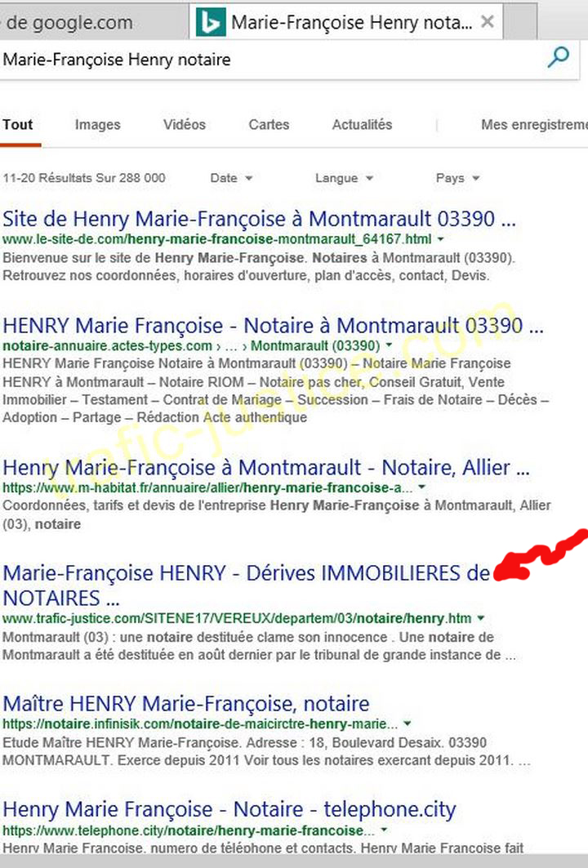Expand arrow next to le-site-de.com URL

(441, 239)
